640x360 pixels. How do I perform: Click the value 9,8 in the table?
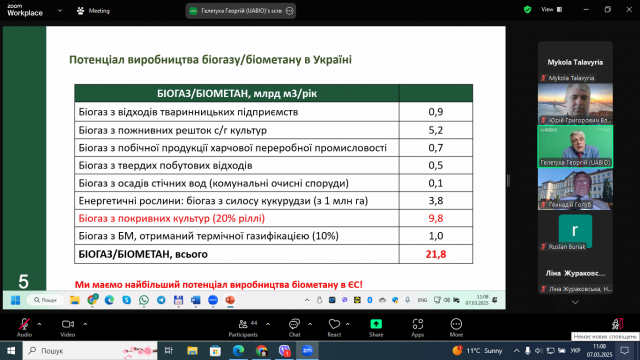[x=436, y=218]
